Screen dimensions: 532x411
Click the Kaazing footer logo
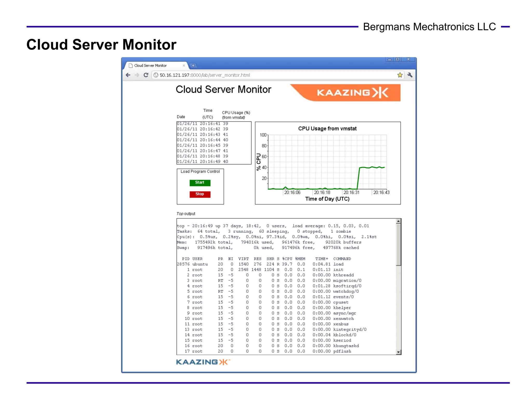click(203, 362)
